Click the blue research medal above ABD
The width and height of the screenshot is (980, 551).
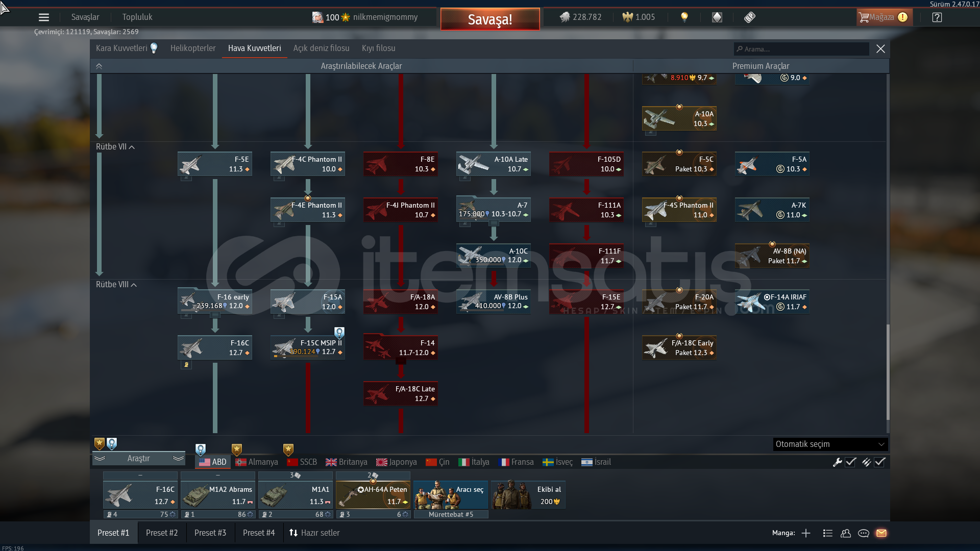tap(201, 449)
